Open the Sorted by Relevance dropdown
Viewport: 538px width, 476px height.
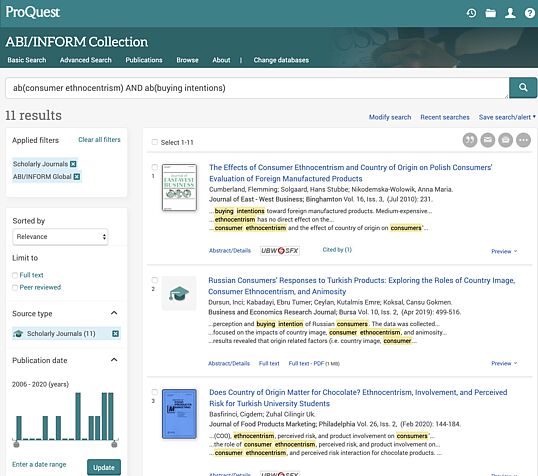pyautogui.click(x=60, y=237)
